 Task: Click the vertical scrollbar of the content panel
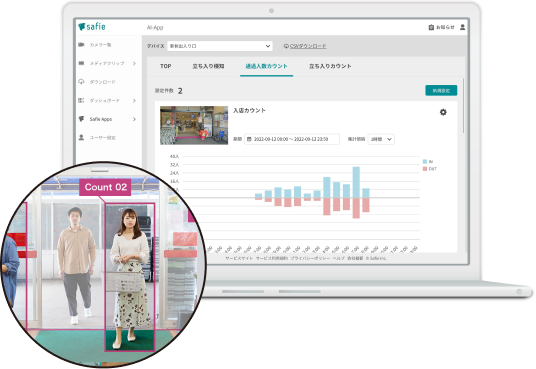pos(464,106)
